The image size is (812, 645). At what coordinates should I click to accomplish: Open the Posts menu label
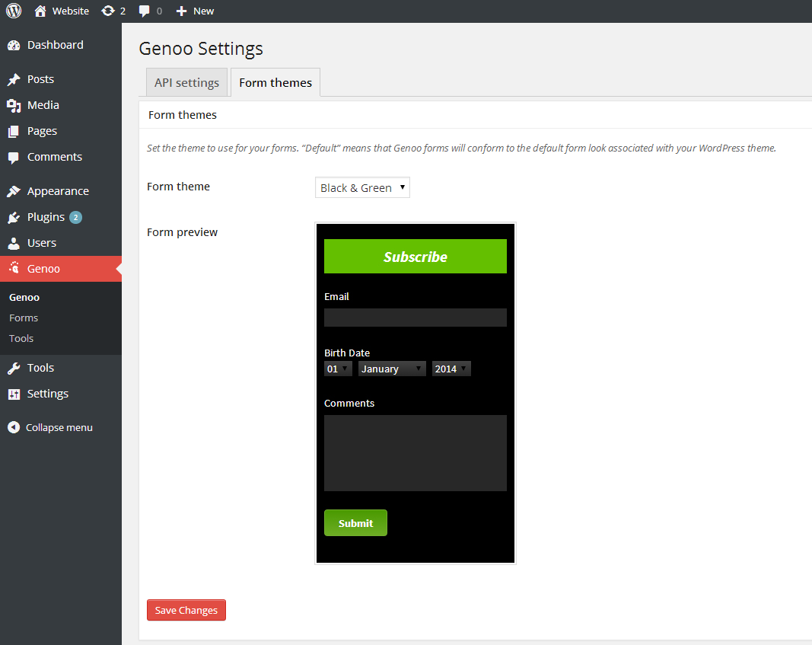coord(41,79)
